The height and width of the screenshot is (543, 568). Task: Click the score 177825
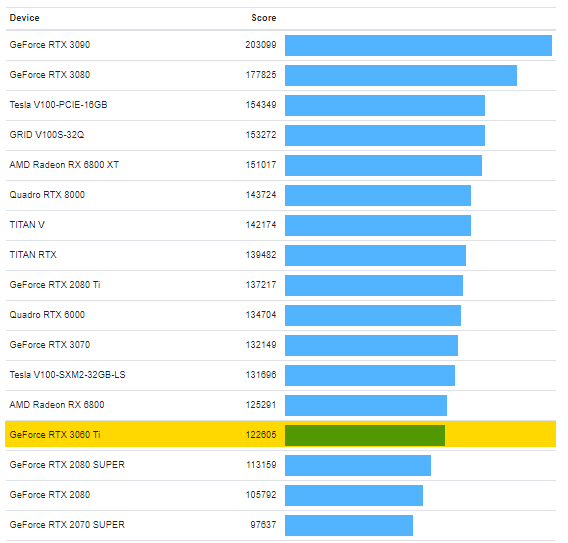(x=261, y=75)
